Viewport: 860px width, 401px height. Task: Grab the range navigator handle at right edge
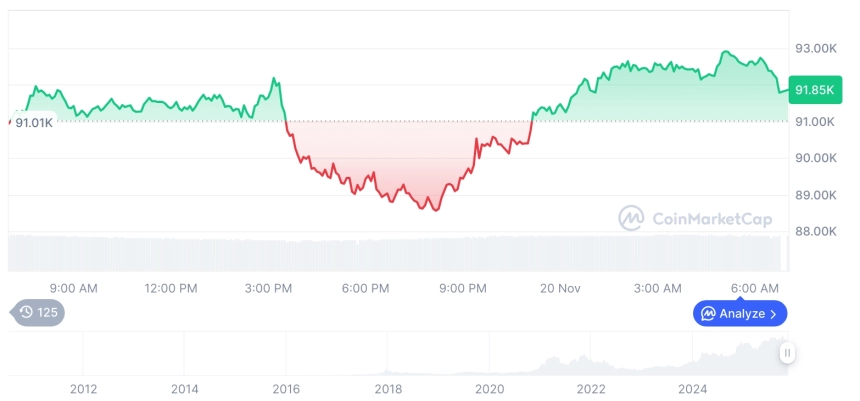(x=788, y=352)
